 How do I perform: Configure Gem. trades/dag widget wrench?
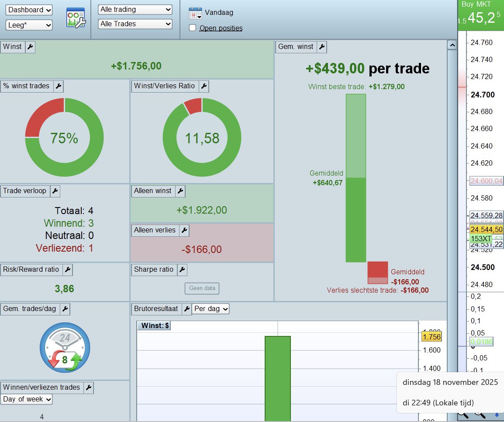(x=65, y=309)
